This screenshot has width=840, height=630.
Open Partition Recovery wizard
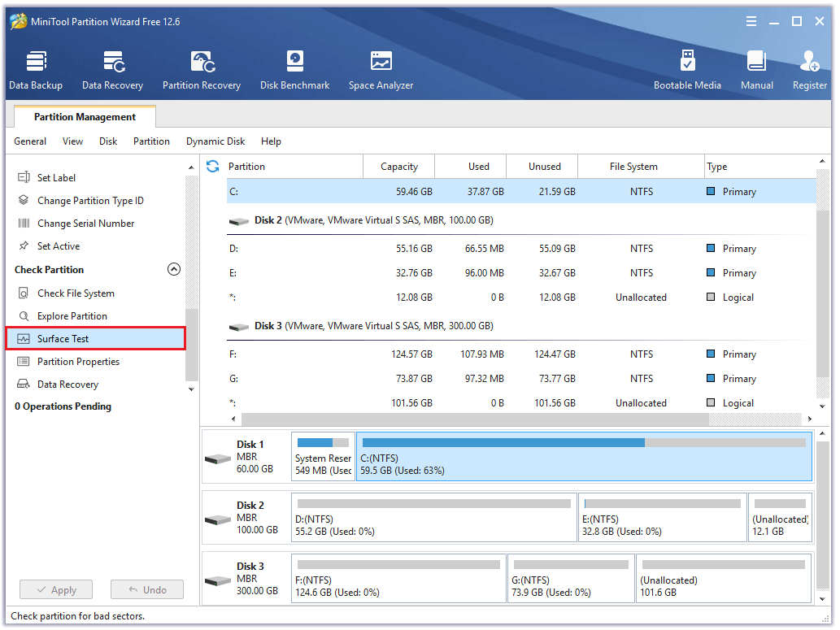(202, 70)
